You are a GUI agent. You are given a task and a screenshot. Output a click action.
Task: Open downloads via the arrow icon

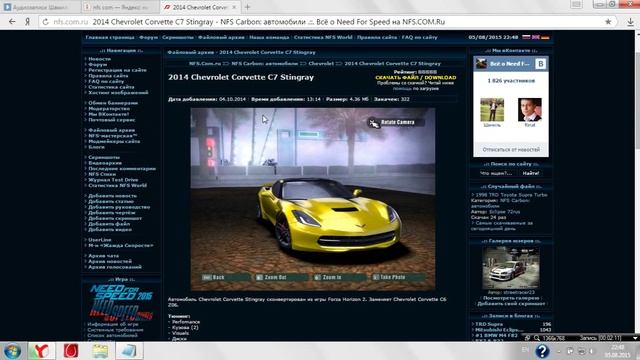[630, 22]
